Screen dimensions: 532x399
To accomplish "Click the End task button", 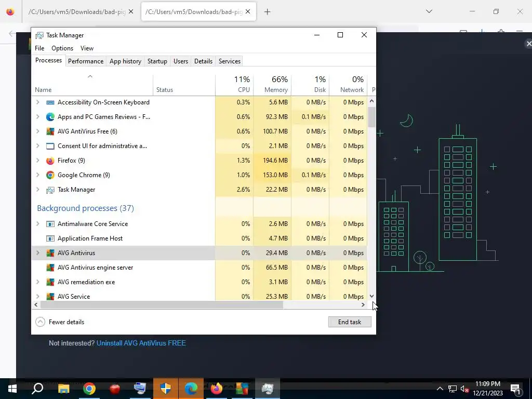I will 350,322.
